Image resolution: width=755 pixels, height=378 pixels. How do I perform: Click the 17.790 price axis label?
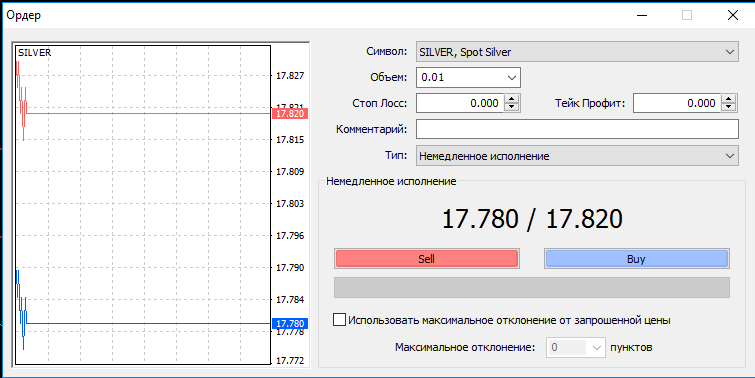(x=290, y=267)
